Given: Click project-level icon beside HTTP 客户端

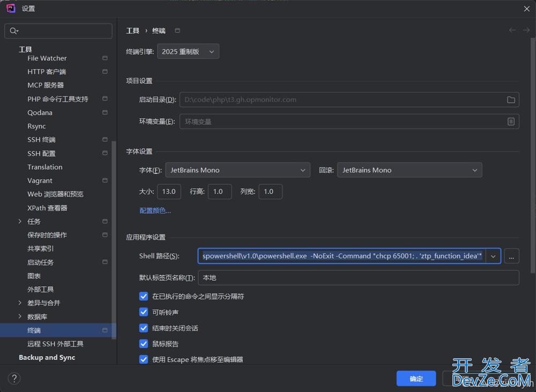Looking at the screenshot, I should [x=105, y=71].
